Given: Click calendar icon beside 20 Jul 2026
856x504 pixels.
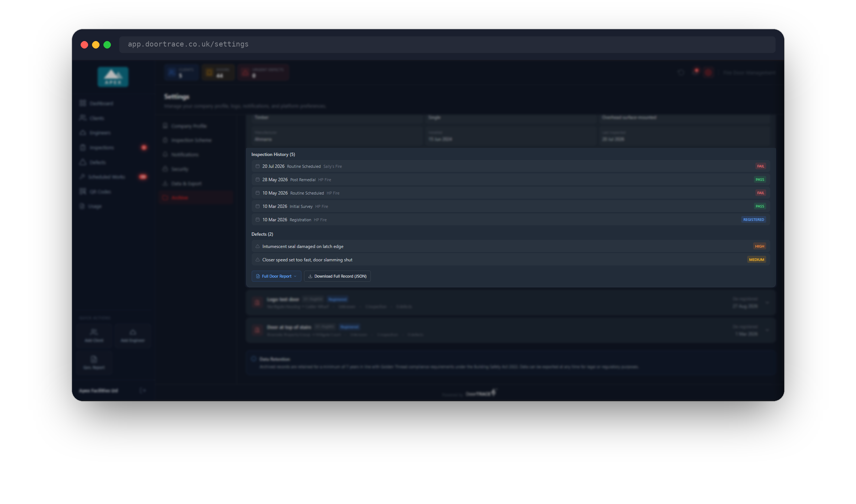Looking at the screenshot, I should [x=257, y=166].
